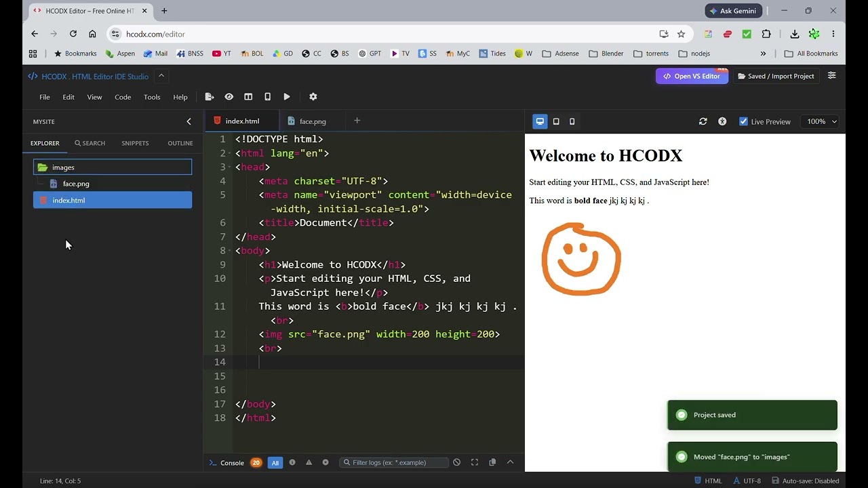This screenshot has height=488, width=868.
Task: Collapse the MYSITE sidebar with the chevron
Action: click(x=189, y=121)
